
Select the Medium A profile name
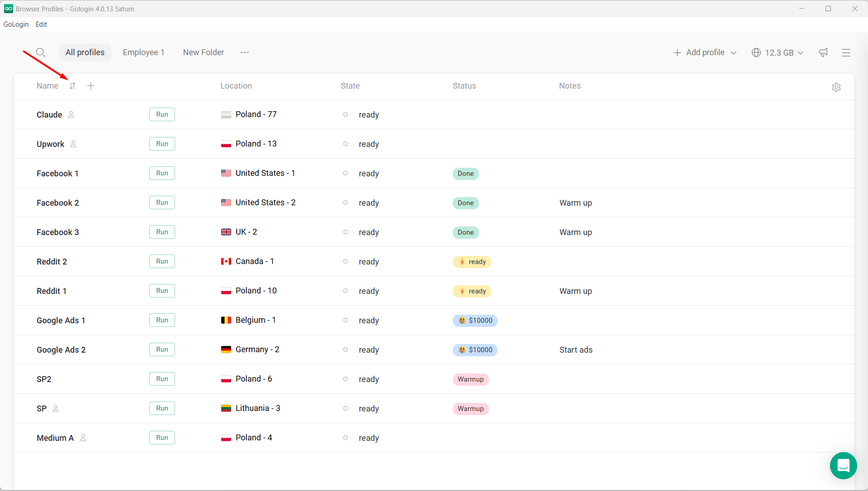pyautogui.click(x=55, y=438)
